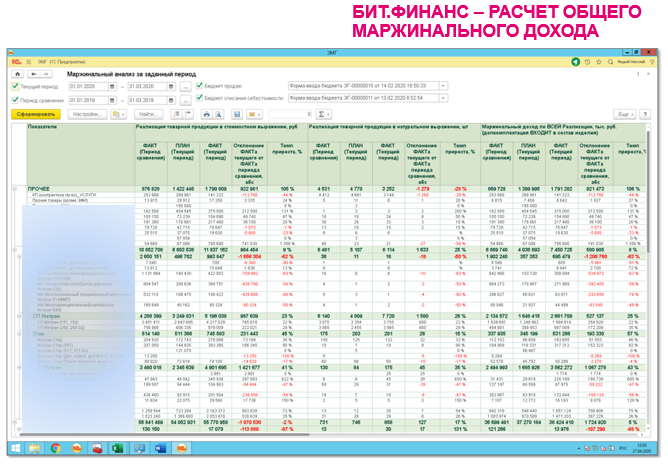Image resolution: width=668 pixels, height=467 pixels.
Task: Pick comparison period with ellipsis button
Action: 185,101
